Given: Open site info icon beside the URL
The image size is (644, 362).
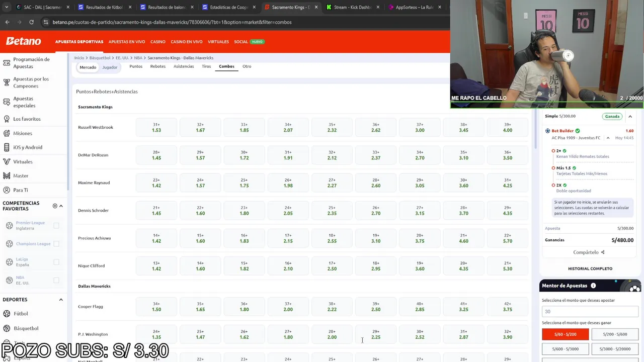Looking at the screenshot, I should [x=46, y=22].
